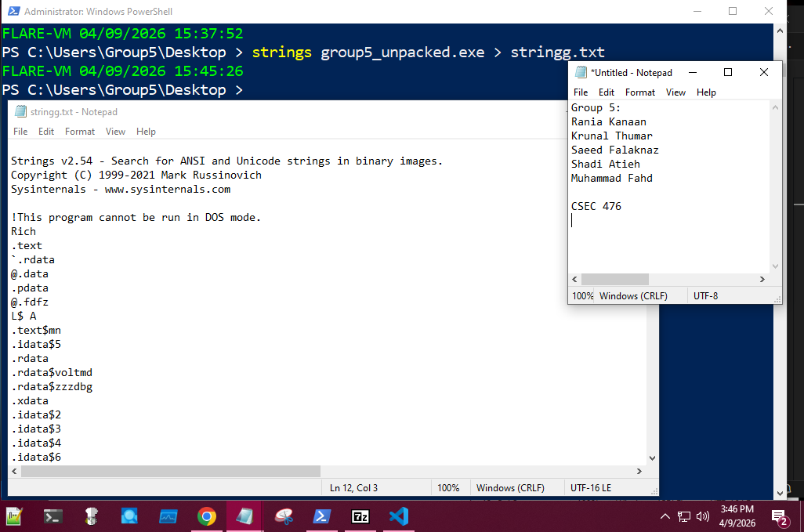
Task: Click 'Windows (CRLF)' in stringg.txt status bar
Action: pyautogui.click(x=510, y=488)
